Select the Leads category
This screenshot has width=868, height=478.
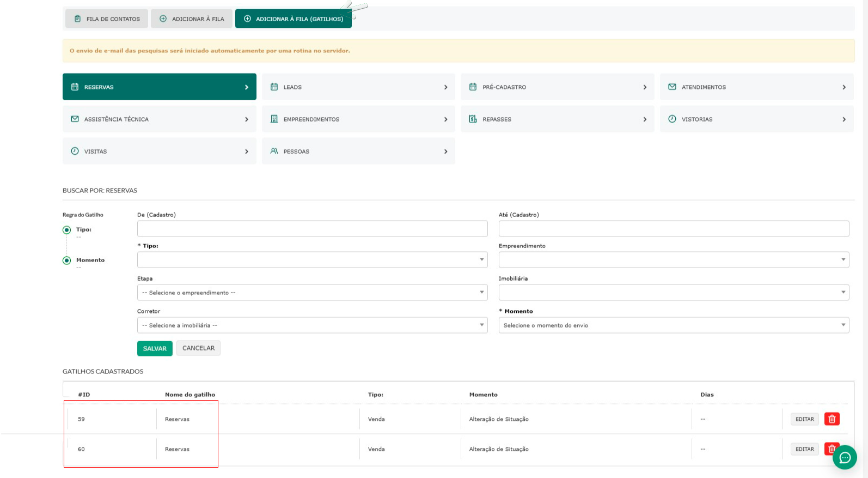point(358,87)
